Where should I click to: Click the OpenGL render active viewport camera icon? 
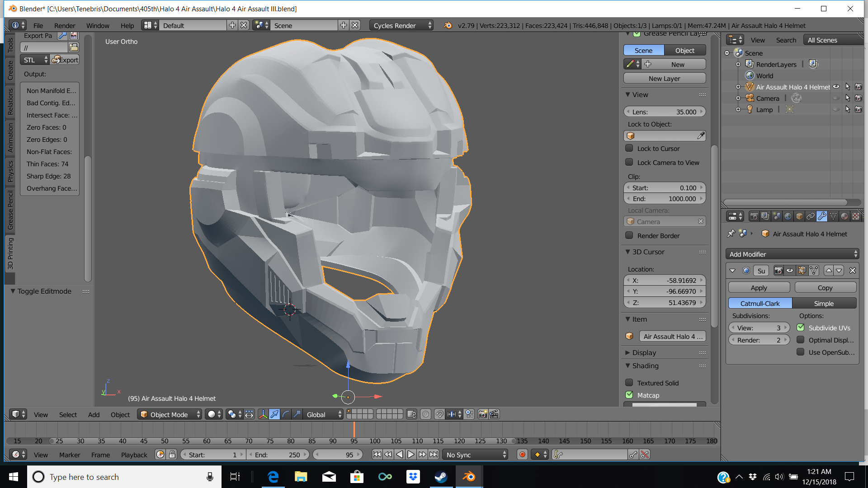483,414
